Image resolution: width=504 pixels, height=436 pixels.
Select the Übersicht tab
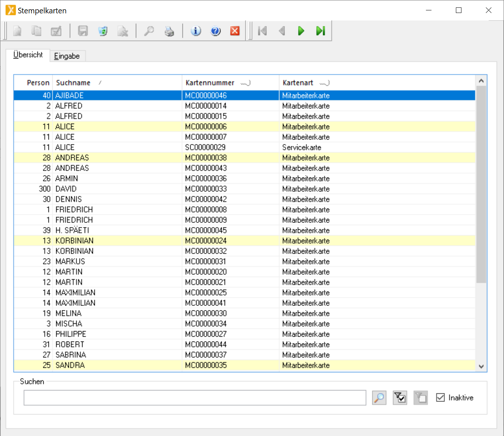[28, 55]
